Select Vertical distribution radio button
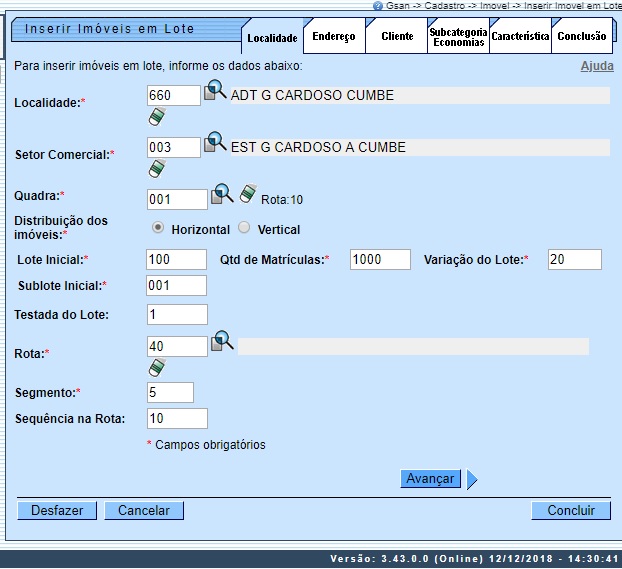 244,228
